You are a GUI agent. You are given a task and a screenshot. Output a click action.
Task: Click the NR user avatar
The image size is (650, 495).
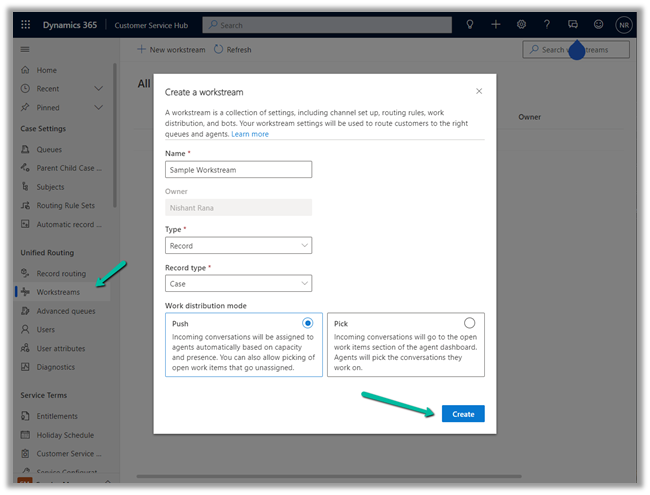[624, 24]
